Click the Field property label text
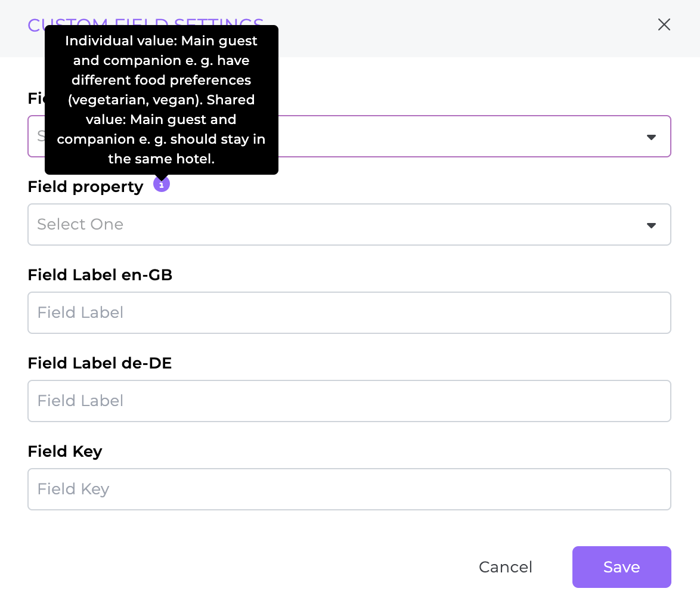Screen dimensions: 700x607 coord(85,187)
